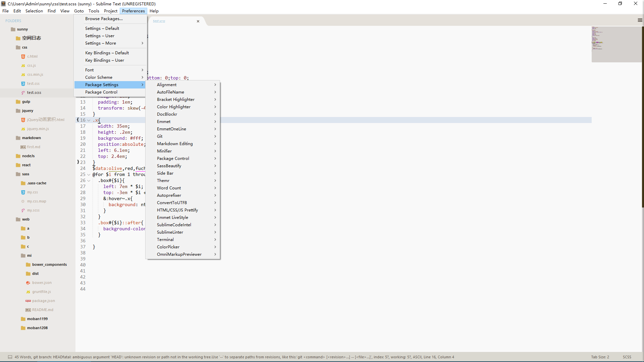Click the panel switcher icon in the status bar
Viewport: 644px width, 362px height.
(10, 357)
